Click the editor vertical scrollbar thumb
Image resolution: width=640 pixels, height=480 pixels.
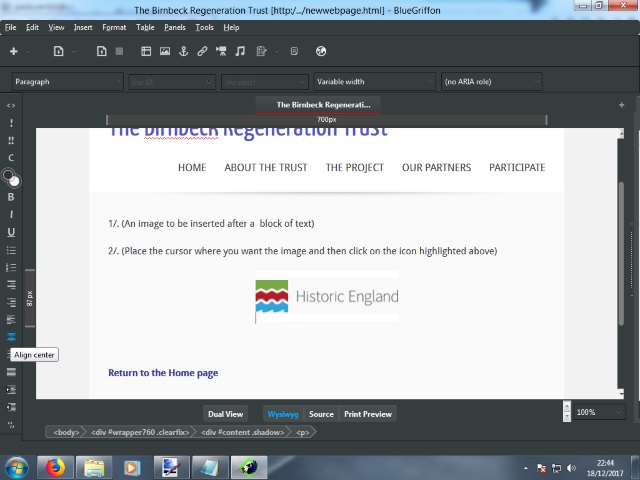(x=621, y=253)
